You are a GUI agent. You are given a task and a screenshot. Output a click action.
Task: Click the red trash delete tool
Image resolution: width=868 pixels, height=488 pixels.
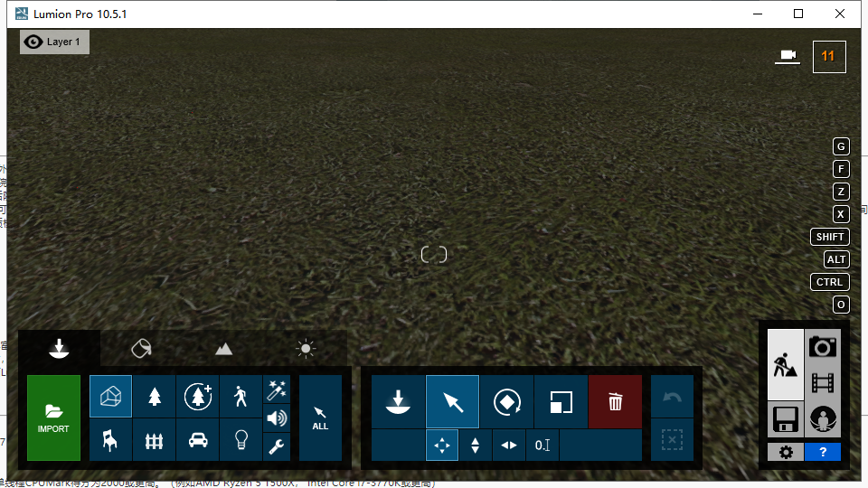[615, 401]
